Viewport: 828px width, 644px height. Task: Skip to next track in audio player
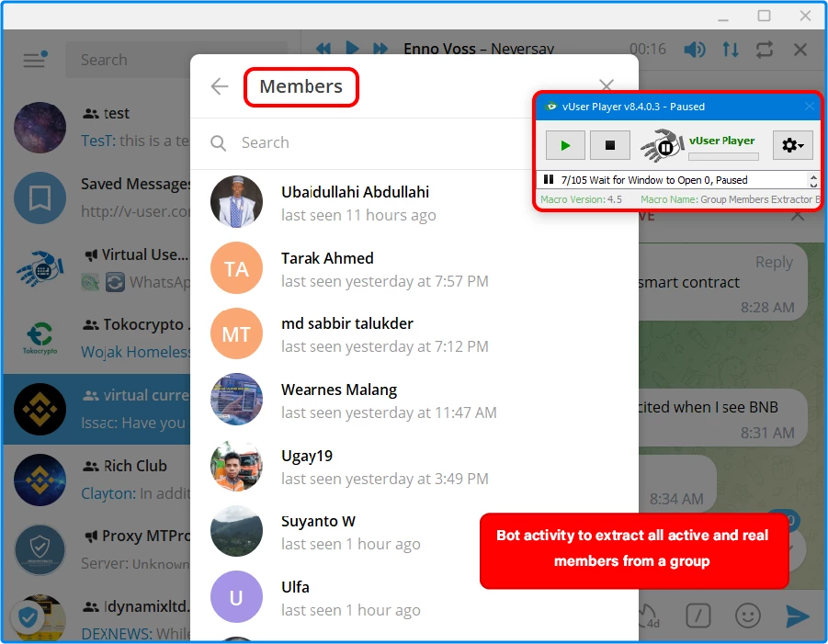point(380,49)
